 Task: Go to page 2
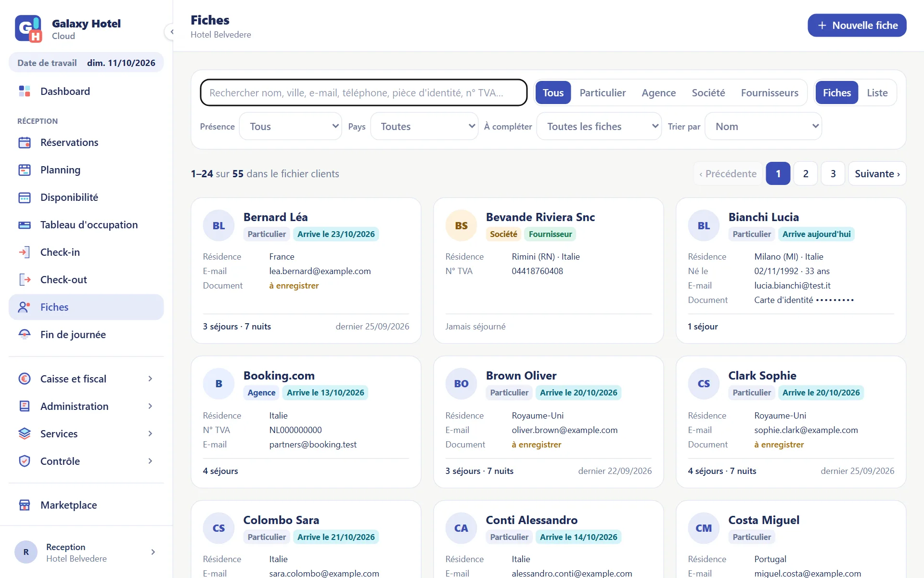point(806,173)
